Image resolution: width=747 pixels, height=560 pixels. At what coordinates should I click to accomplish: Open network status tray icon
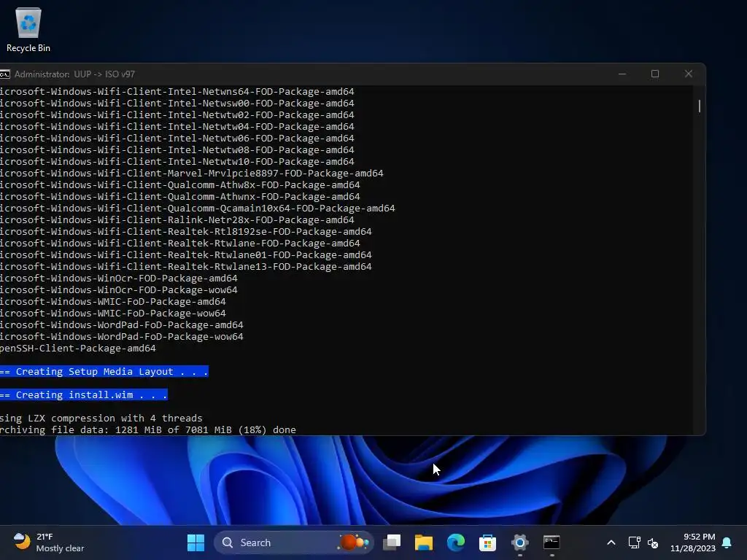pos(634,542)
